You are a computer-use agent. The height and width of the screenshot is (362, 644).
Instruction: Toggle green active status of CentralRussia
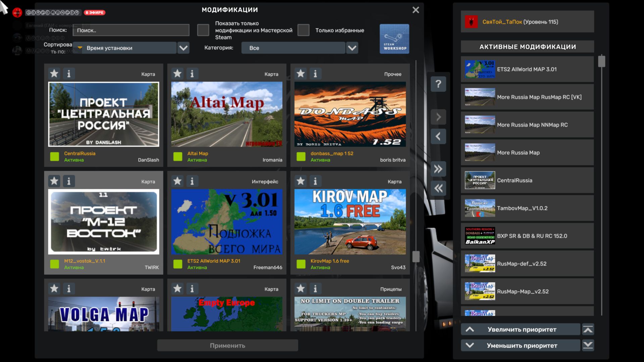[x=54, y=157]
